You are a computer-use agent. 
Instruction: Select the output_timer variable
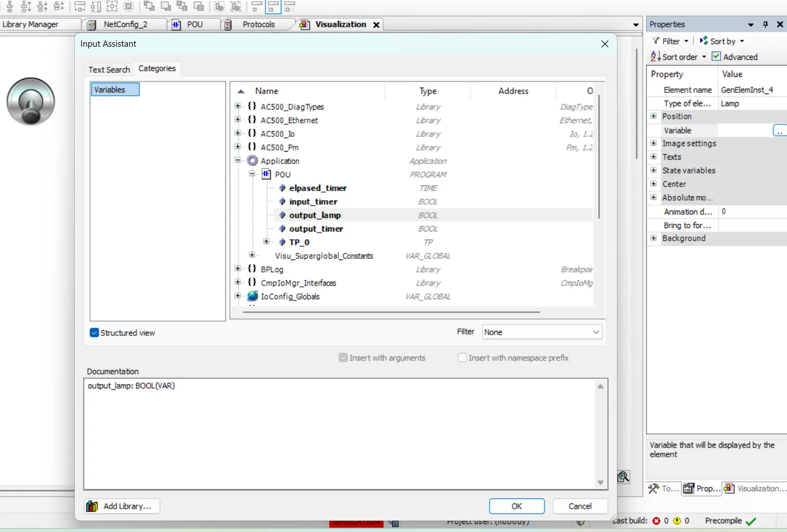(316, 229)
